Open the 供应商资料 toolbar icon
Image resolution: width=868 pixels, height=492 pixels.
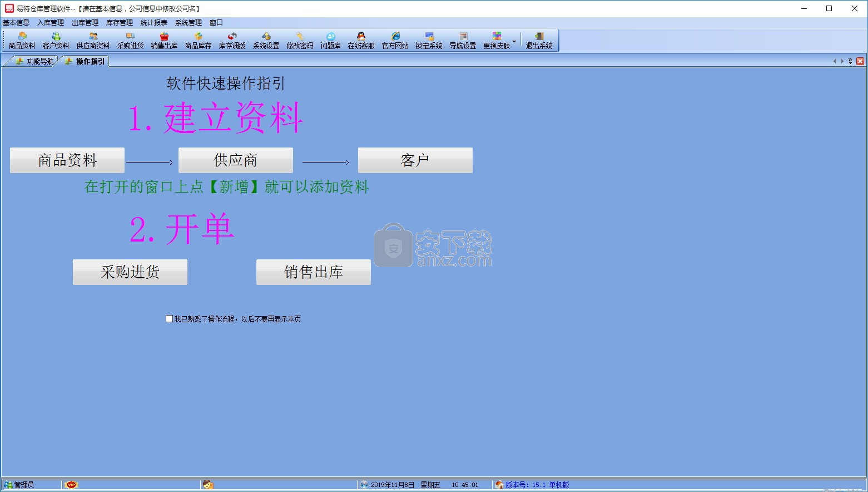pyautogui.click(x=93, y=41)
